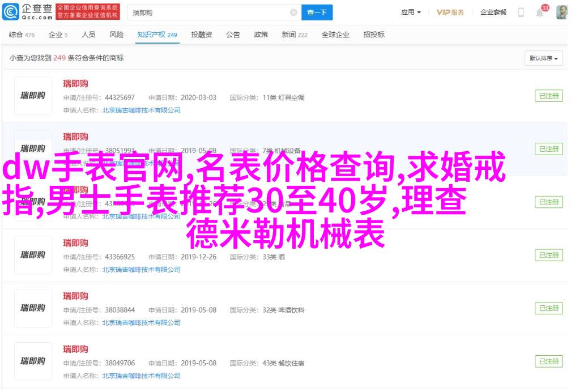Switch to the 企业 5 tab
The width and height of the screenshot is (571, 392).
(x=58, y=35)
